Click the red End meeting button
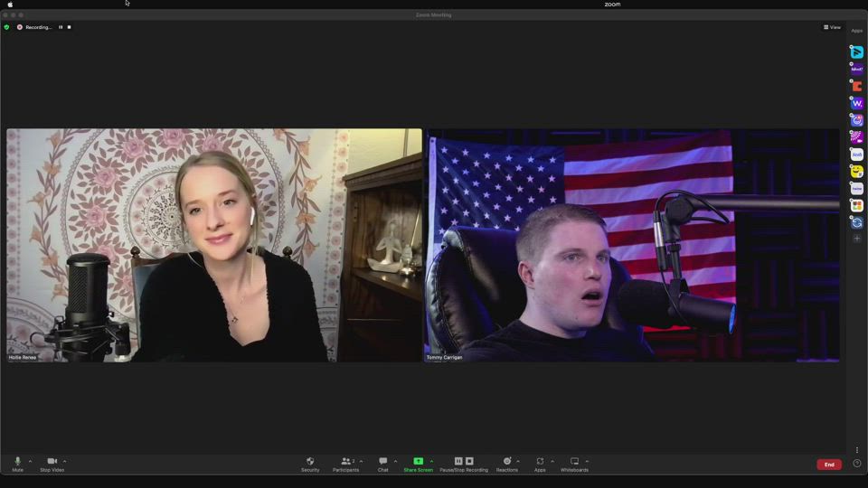Image resolution: width=868 pixels, height=488 pixels. 828,465
